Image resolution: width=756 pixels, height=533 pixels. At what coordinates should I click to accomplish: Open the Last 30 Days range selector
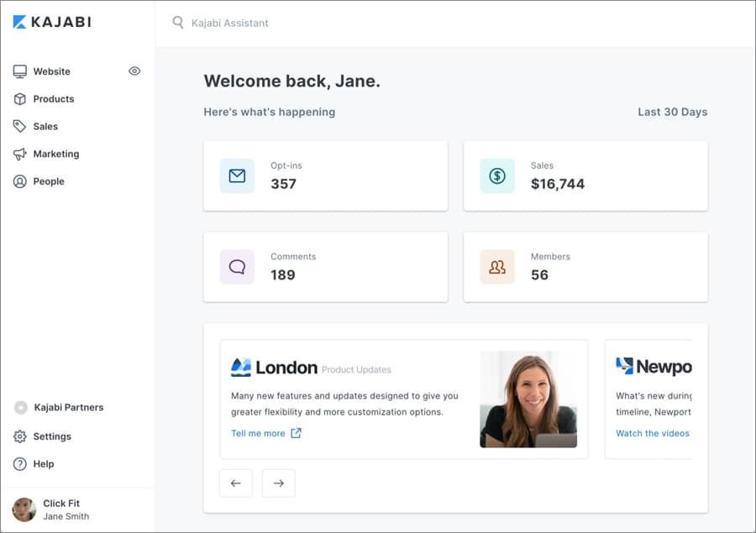[x=673, y=112]
